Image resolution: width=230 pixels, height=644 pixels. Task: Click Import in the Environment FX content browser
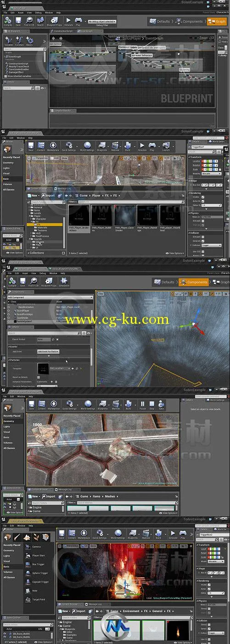tap(79, 611)
